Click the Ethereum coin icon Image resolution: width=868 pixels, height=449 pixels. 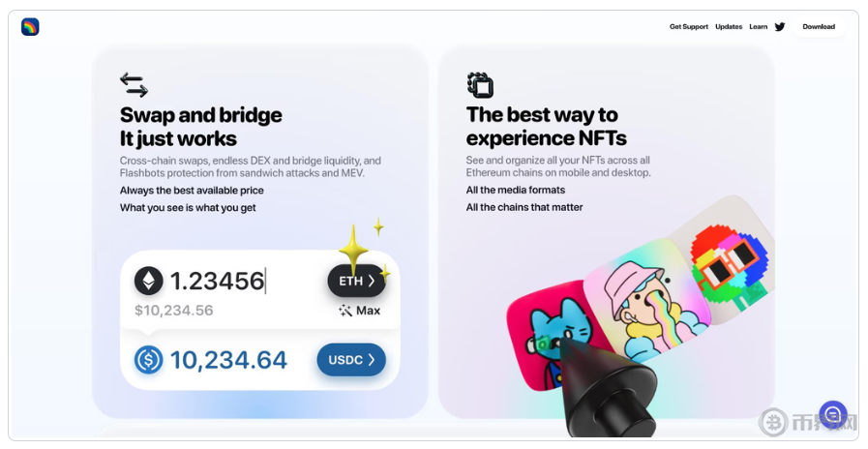149,281
